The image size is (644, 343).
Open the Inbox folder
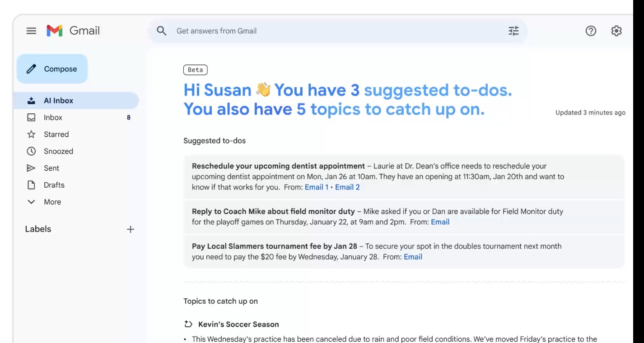[76, 117]
